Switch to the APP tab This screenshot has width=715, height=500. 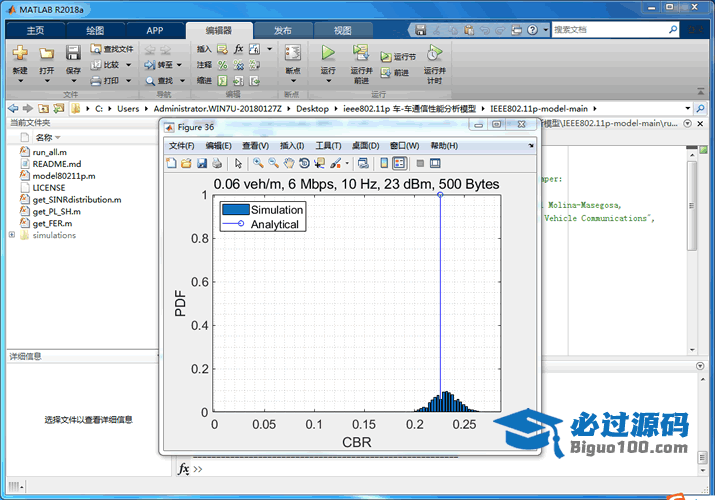pos(155,31)
